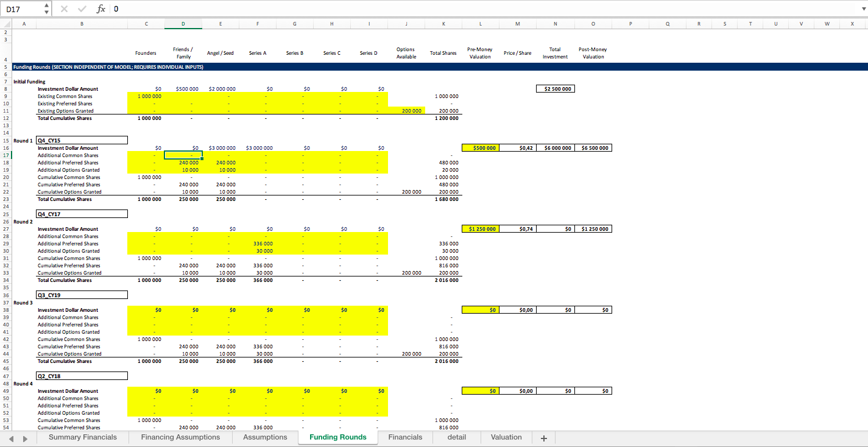
Task: Click the $2 000 000 Angel/Seed investment cell
Action: click(x=221, y=89)
